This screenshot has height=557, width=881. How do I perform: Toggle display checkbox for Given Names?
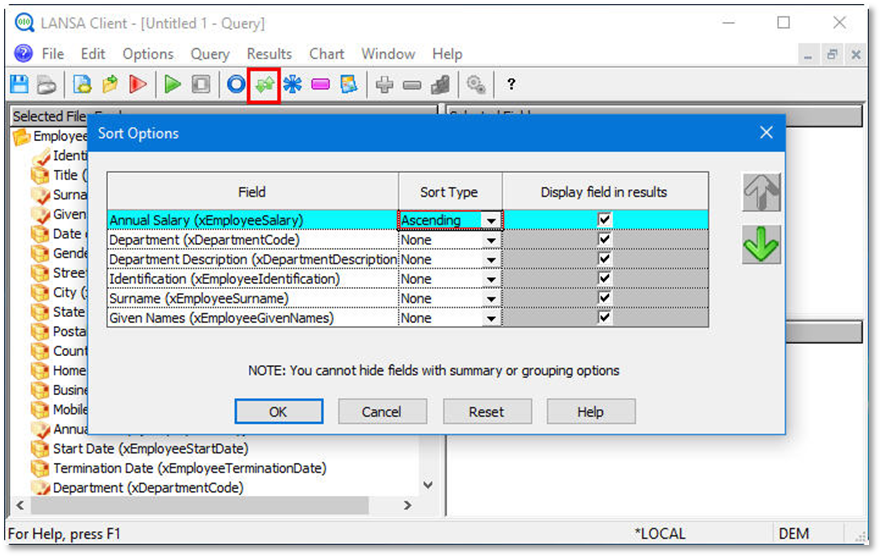tap(605, 317)
